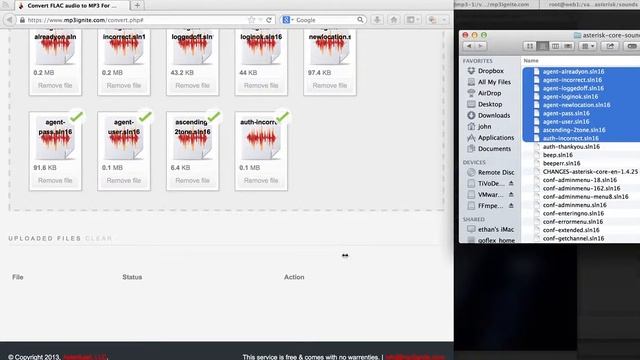The image size is (640, 360).
Task: Click the CLEAR link beside Uploaded Files
Action: [x=98, y=238]
